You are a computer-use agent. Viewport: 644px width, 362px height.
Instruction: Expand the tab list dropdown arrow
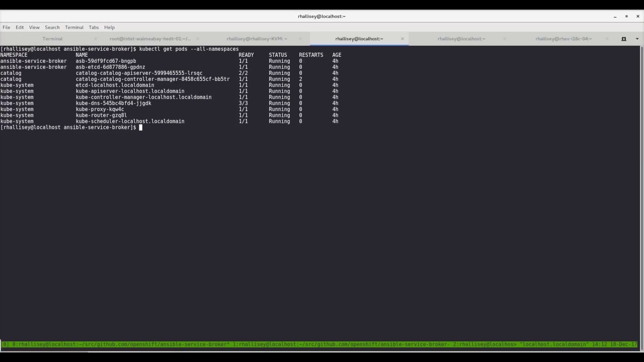[637, 39]
